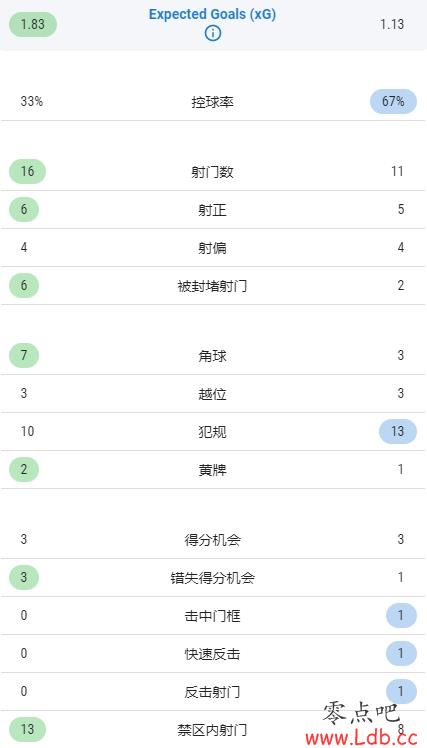Viewport: 427px width, 748px height.
Task: Click the 射门数 row label
Action: coord(213,172)
